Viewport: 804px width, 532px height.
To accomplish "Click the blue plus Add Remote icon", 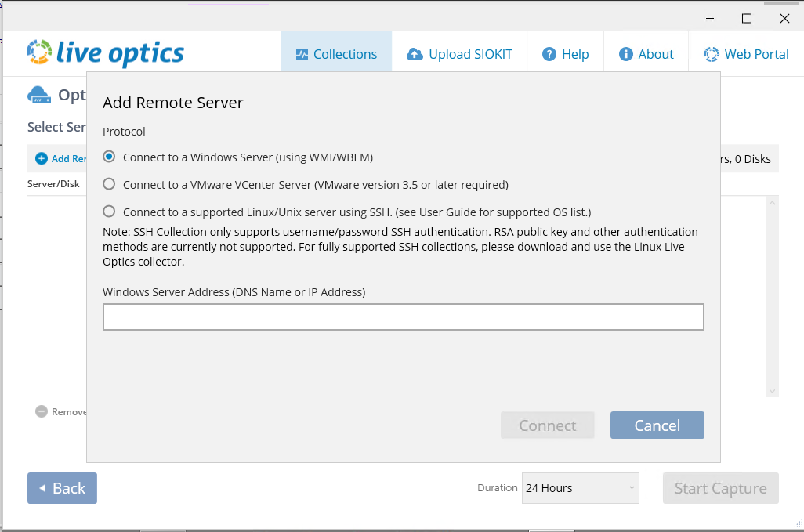I will tap(42, 159).
